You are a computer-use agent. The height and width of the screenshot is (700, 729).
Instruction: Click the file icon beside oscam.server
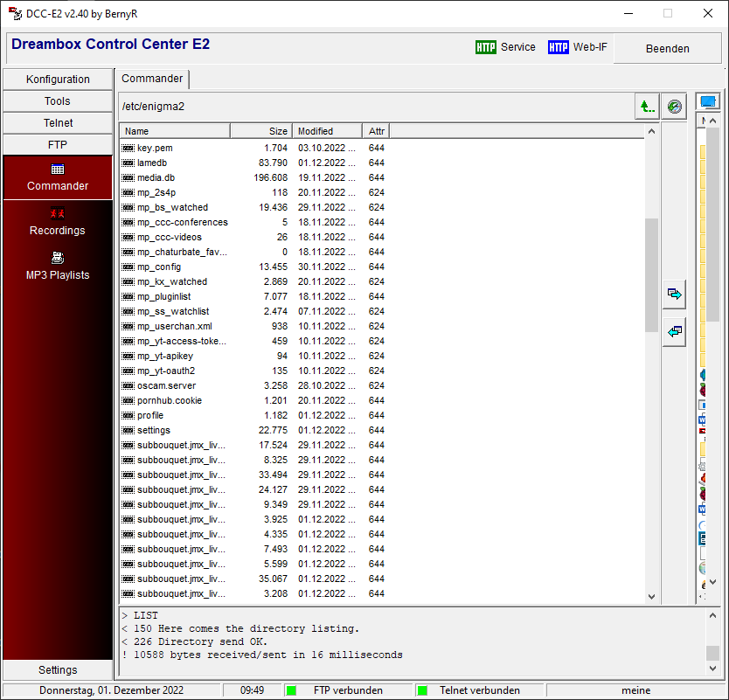click(x=128, y=385)
